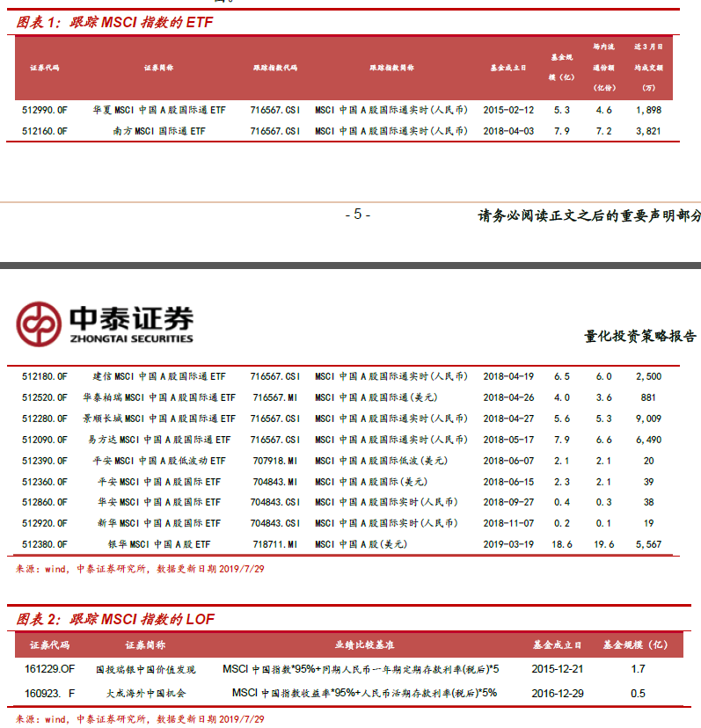
Task: Click page number - 5 -
Action: coord(358,215)
